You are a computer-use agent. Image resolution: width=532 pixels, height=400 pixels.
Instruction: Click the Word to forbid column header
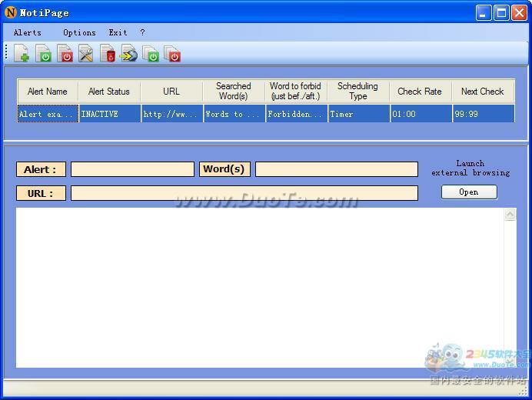[x=295, y=92]
